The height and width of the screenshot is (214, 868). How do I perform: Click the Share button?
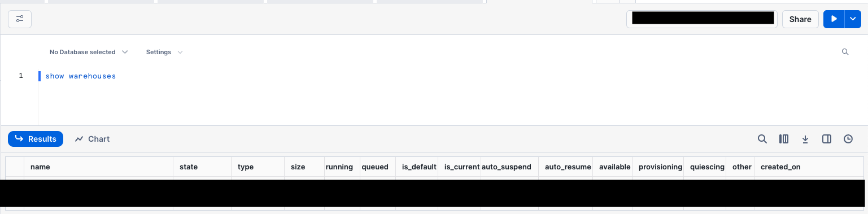(800, 19)
